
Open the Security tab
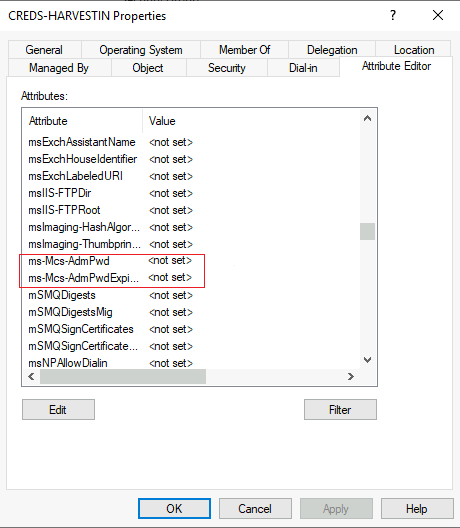(227, 68)
